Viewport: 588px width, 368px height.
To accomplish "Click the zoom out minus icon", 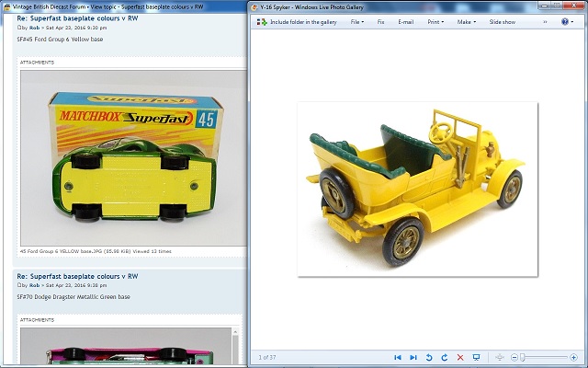I will click(514, 357).
